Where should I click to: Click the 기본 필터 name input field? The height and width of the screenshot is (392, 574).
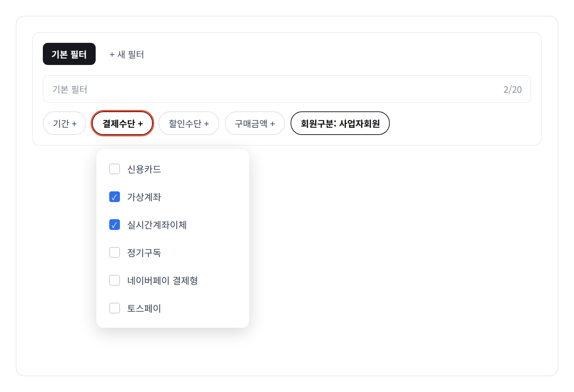click(287, 89)
